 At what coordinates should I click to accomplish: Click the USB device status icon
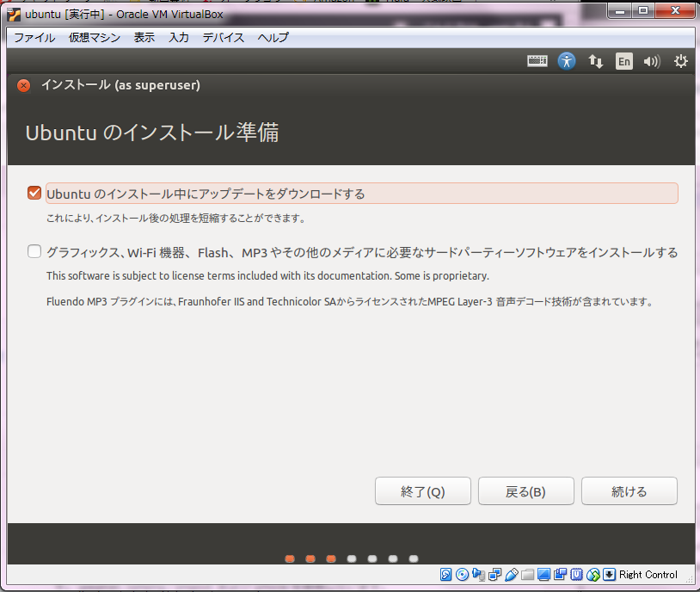click(512, 575)
